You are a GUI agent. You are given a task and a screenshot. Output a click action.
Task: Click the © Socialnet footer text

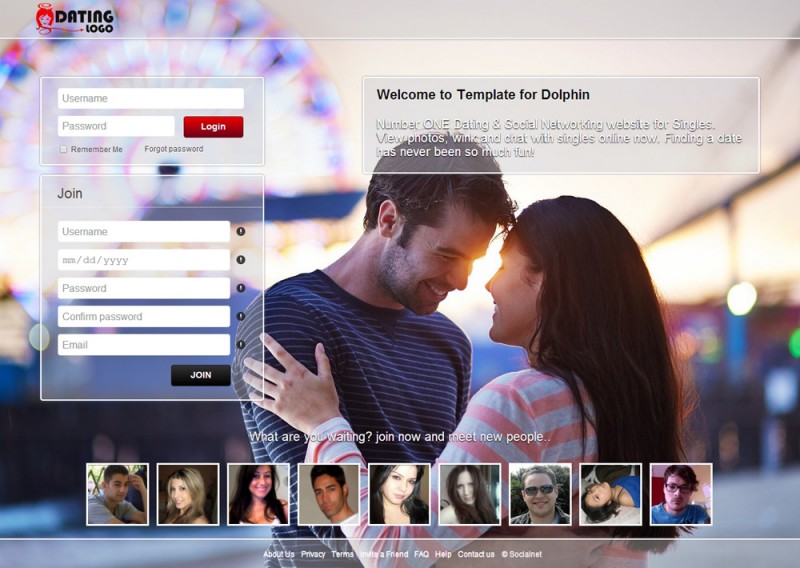click(521, 554)
